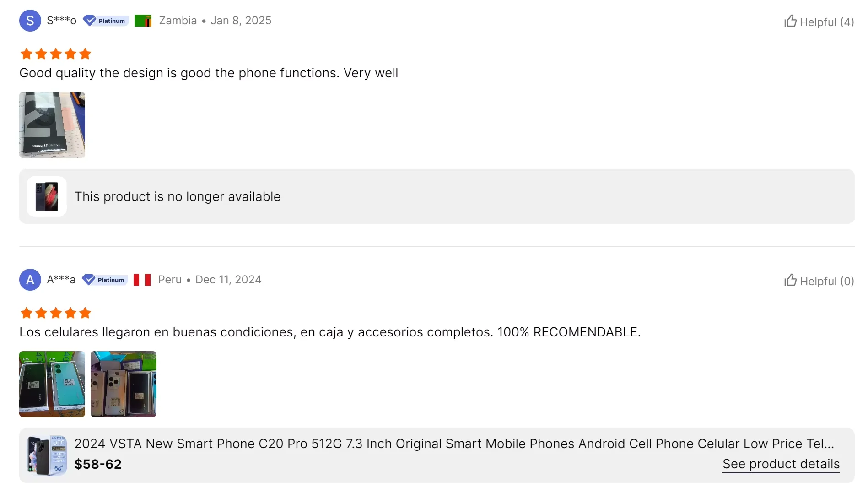Click the five-star rating on the Peru review
This screenshot has height=504, width=868.
coord(56,313)
